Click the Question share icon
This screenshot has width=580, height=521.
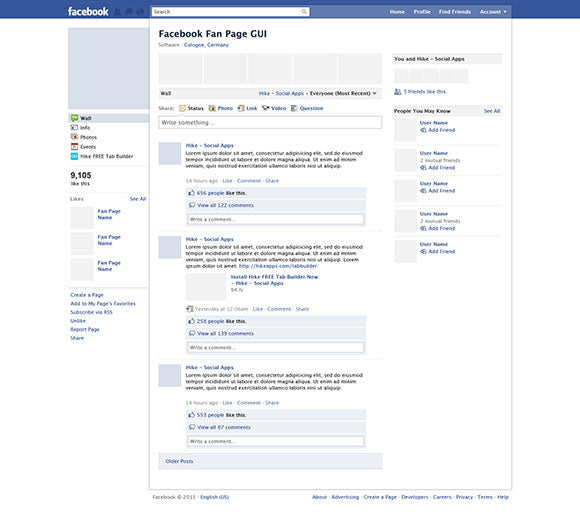click(x=294, y=108)
